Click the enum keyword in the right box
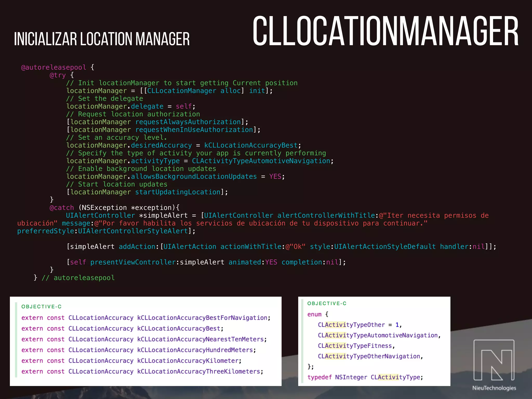 314,314
